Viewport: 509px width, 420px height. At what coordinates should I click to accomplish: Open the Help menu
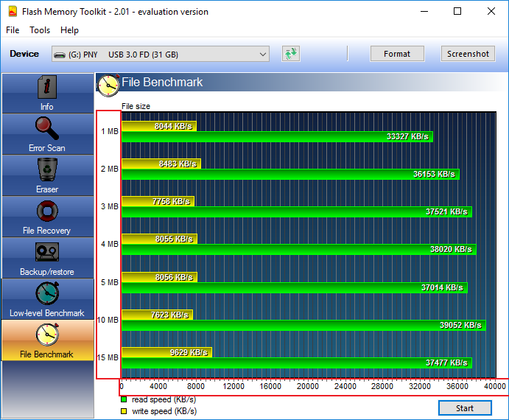(x=69, y=30)
